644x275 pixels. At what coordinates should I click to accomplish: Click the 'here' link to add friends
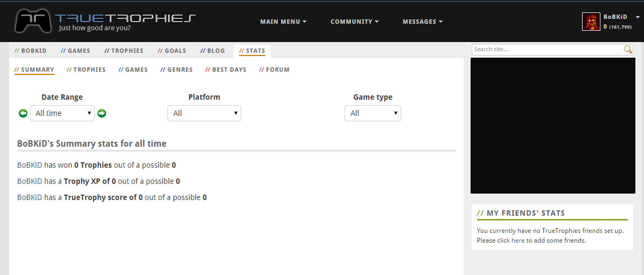click(517, 240)
